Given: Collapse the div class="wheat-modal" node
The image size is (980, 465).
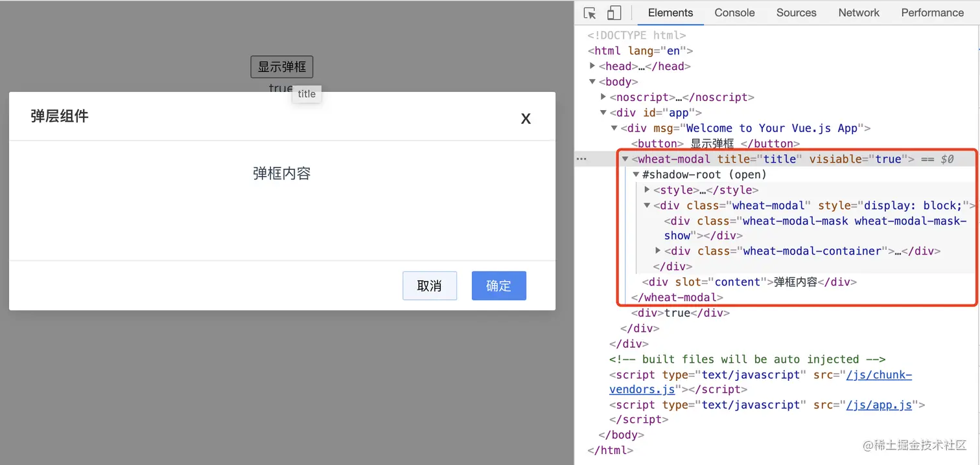Looking at the screenshot, I should [647, 206].
